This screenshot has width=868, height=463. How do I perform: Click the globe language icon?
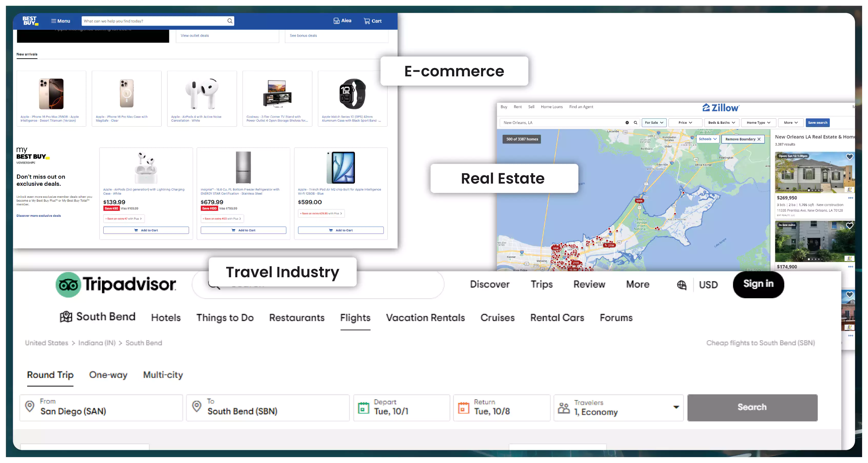pos(681,285)
